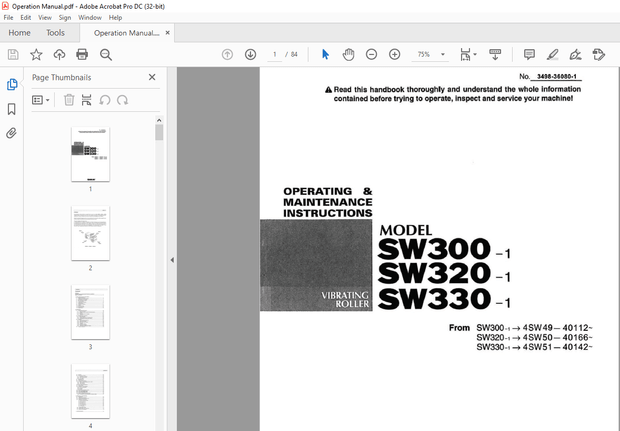Open the Edit menu
The image size is (620, 431).
[x=26, y=17]
